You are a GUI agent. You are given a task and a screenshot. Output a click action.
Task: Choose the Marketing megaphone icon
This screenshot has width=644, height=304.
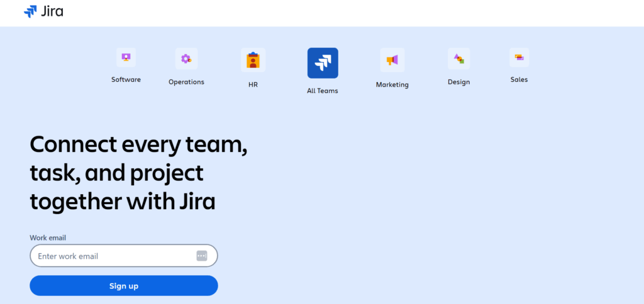click(x=392, y=60)
